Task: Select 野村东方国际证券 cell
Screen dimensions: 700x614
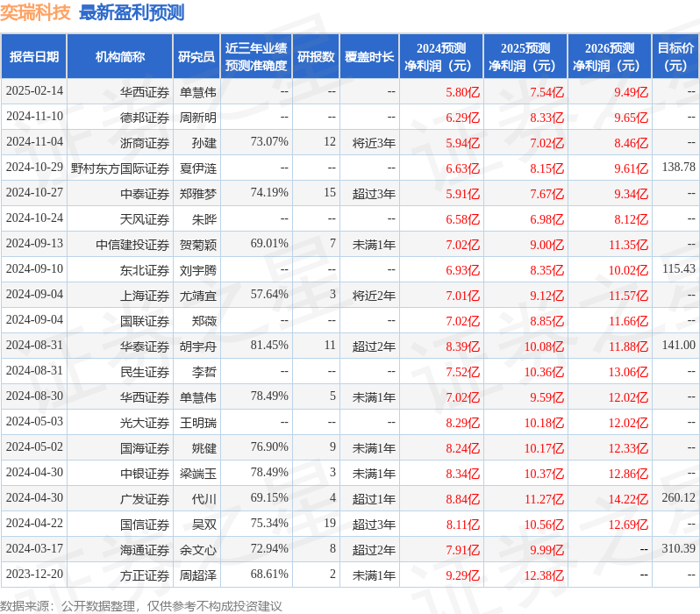Action: click(120, 168)
